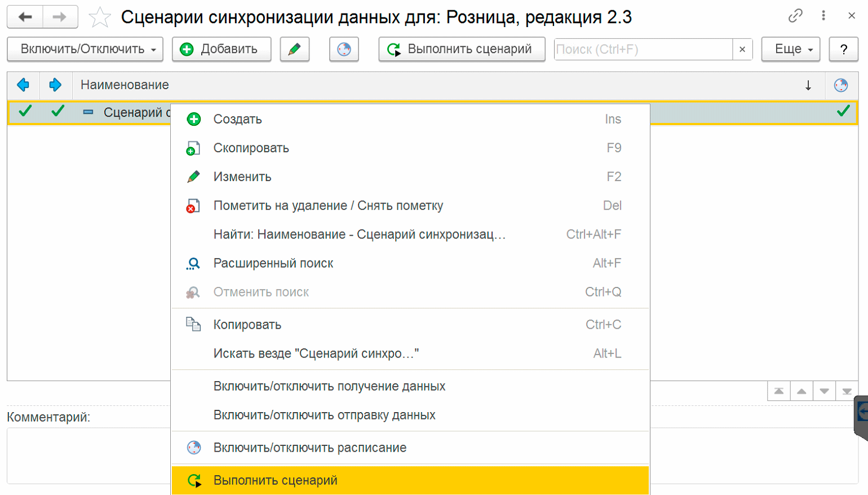This screenshot has width=868, height=495.
Task: Expand the Еще menu
Action: point(791,49)
